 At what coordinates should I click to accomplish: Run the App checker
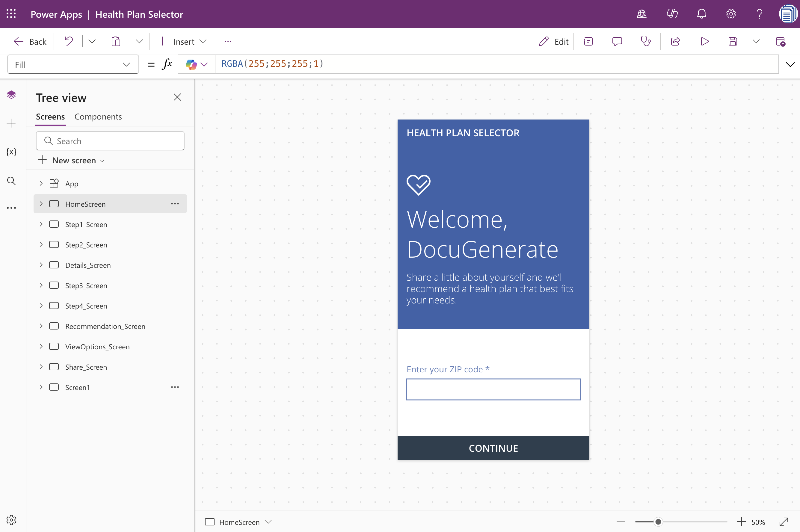coord(645,41)
